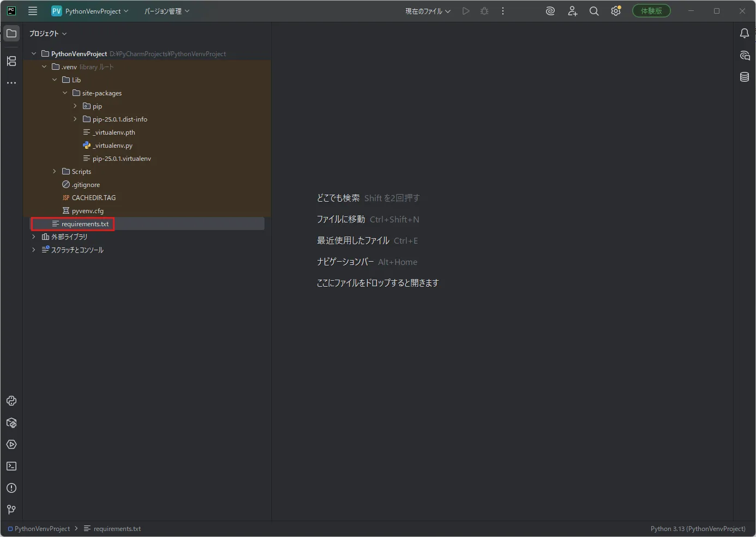Open the IDE settings gear icon
The image size is (756, 537).
coord(616,11)
